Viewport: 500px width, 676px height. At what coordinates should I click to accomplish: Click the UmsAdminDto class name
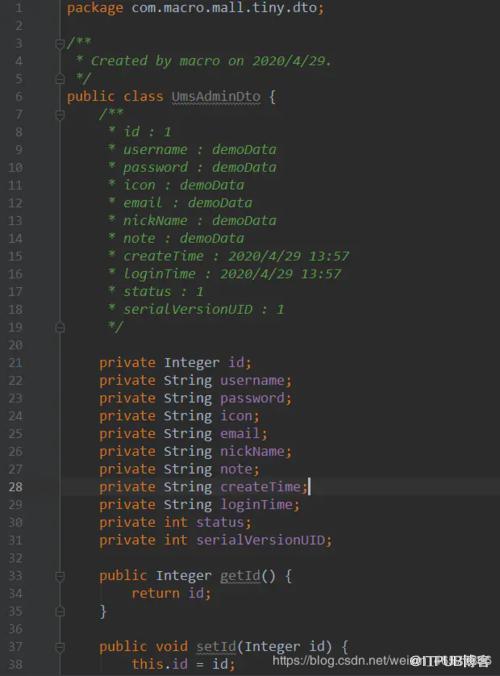tap(216, 96)
